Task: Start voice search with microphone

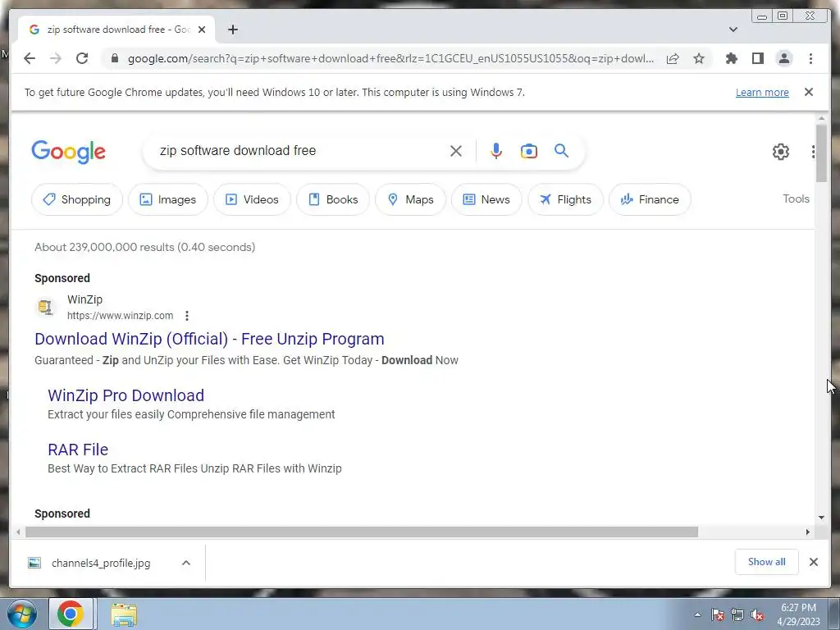Action: pyautogui.click(x=496, y=151)
